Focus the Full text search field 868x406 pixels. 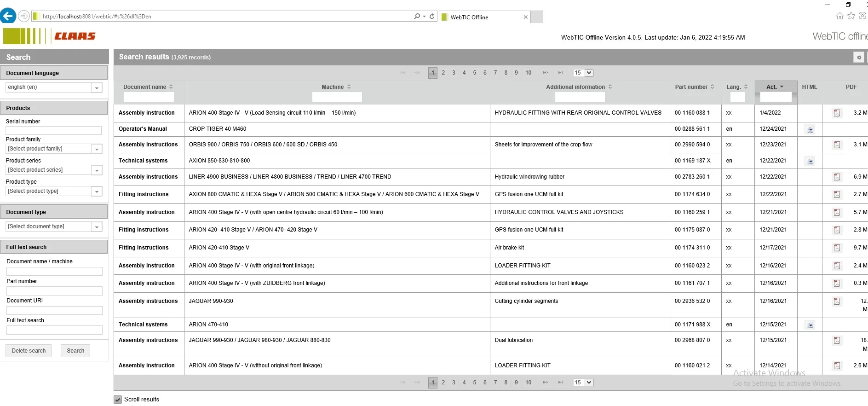[x=54, y=330]
